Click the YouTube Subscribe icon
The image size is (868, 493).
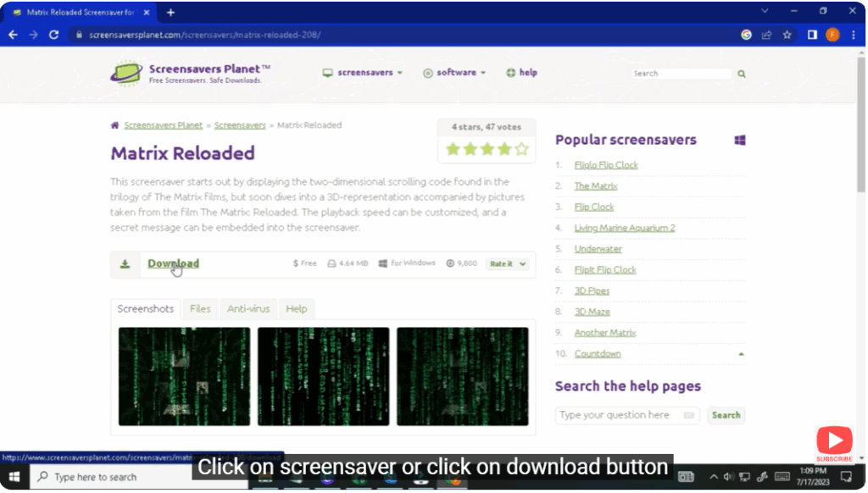click(x=834, y=444)
